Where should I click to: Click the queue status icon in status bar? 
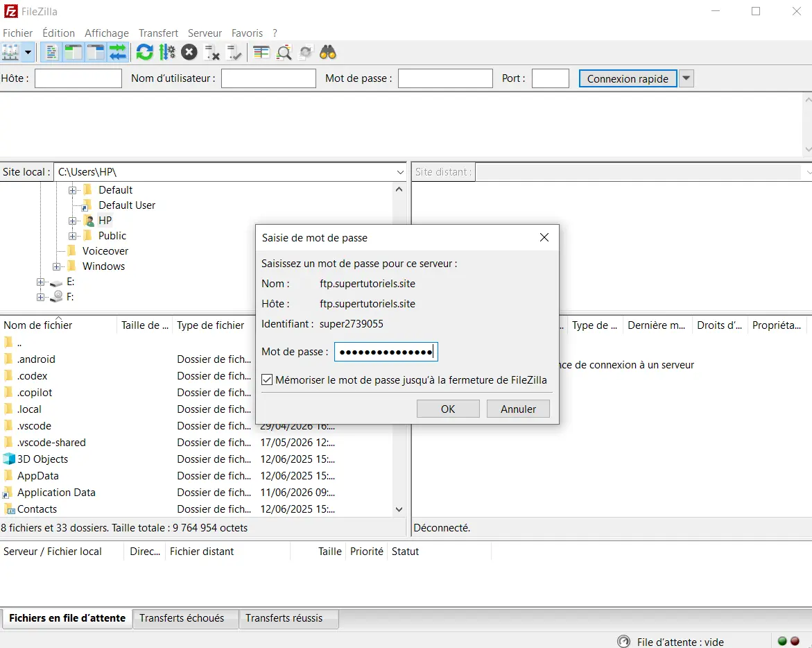tap(623, 642)
